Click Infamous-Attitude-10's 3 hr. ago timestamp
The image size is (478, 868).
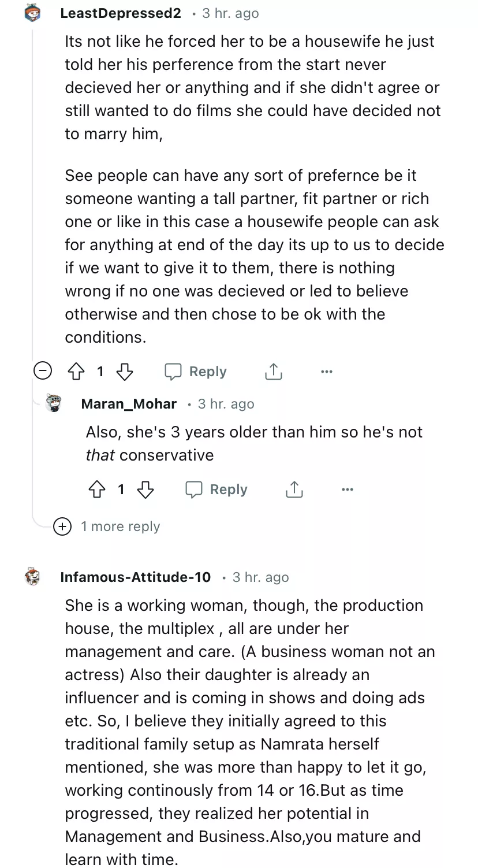(x=260, y=577)
